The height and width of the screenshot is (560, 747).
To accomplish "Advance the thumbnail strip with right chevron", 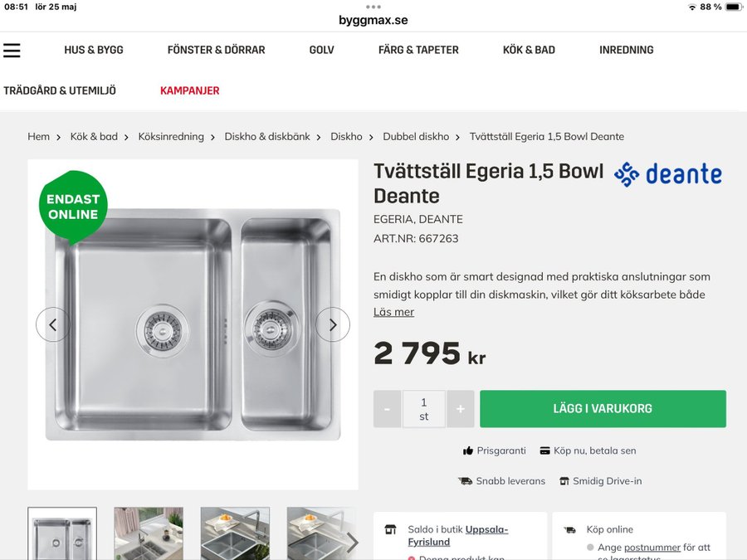I will pos(353,543).
